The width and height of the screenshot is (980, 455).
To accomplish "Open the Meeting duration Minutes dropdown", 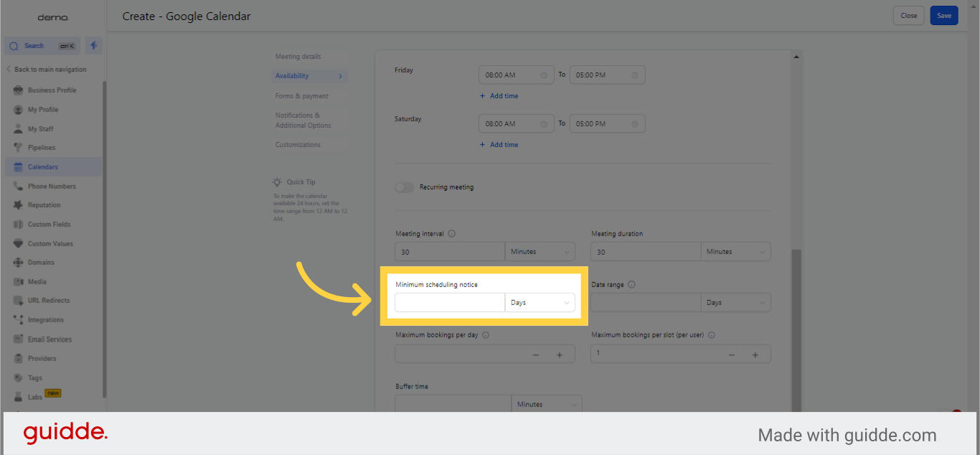I will [x=735, y=252].
